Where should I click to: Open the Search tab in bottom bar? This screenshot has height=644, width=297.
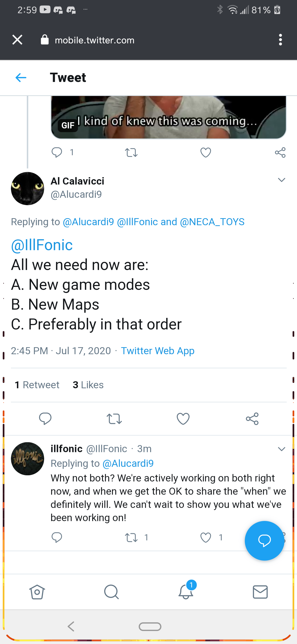(111, 592)
